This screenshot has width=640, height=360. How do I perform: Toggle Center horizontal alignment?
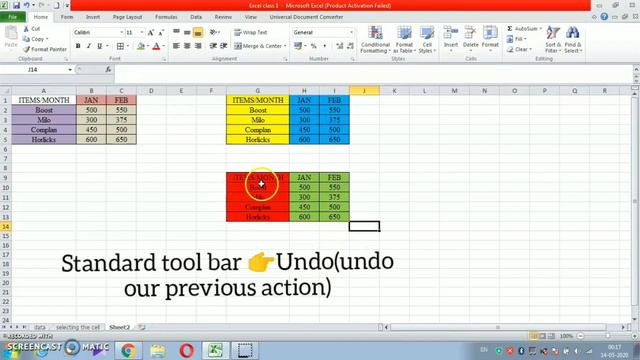click(x=187, y=46)
